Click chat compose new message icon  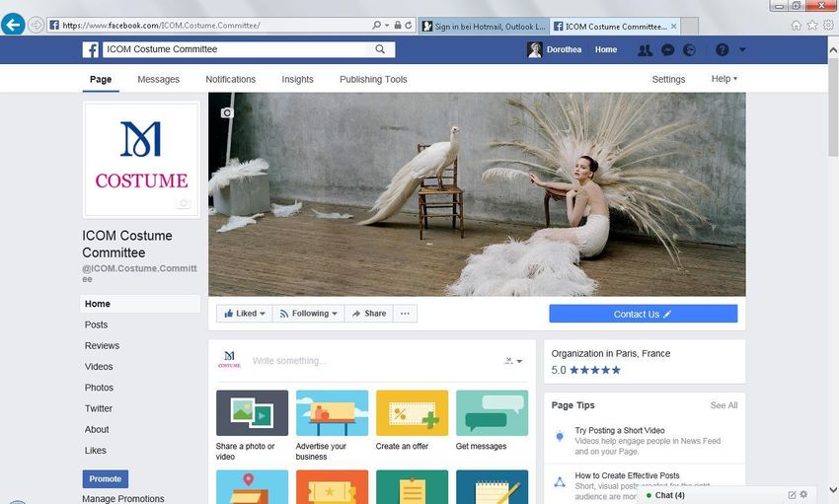pos(792,495)
